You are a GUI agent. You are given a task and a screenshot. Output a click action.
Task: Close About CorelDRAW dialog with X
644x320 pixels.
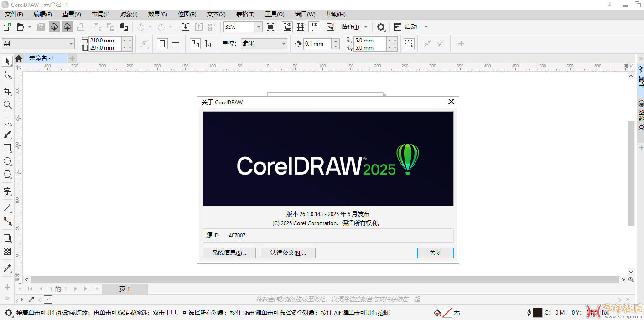tap(451, 102)
